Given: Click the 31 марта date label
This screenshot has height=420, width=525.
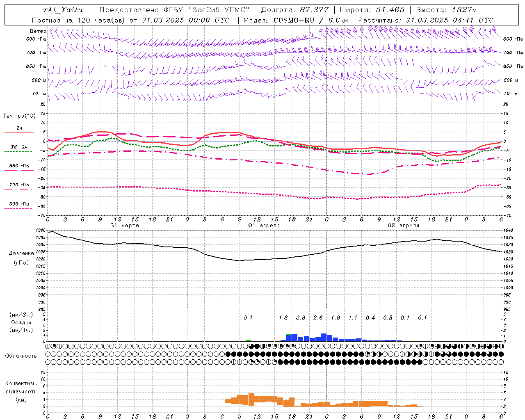Looking at the screenshot, I should pos(125,226).
